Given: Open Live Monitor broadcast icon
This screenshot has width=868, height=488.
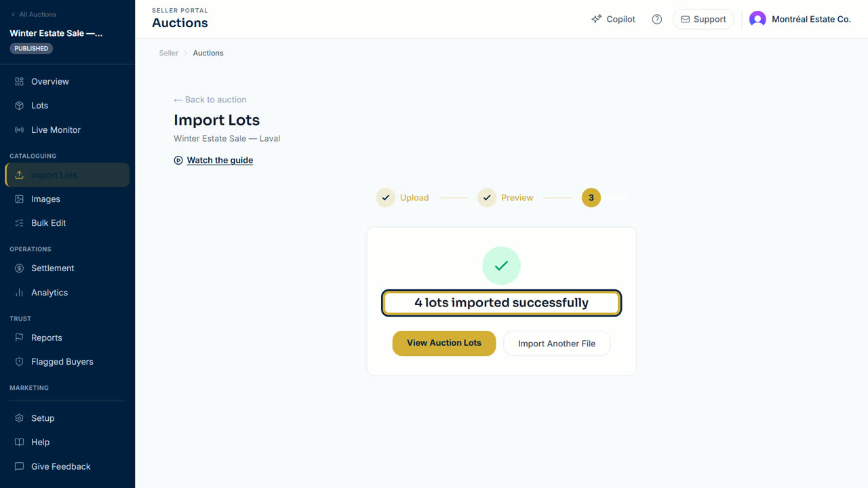Looking at the screenshot, I should [x=19, y=130].
